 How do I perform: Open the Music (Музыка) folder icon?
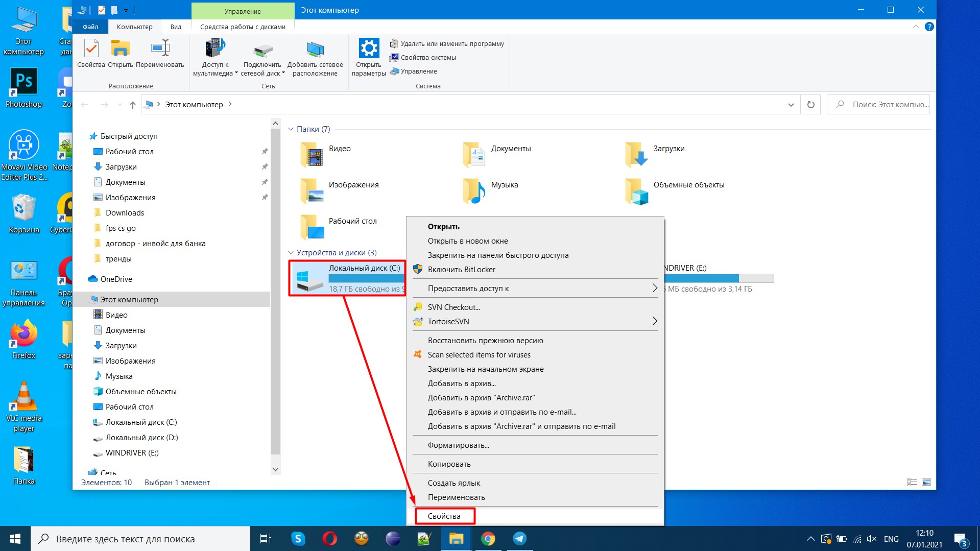pos(473,191)
